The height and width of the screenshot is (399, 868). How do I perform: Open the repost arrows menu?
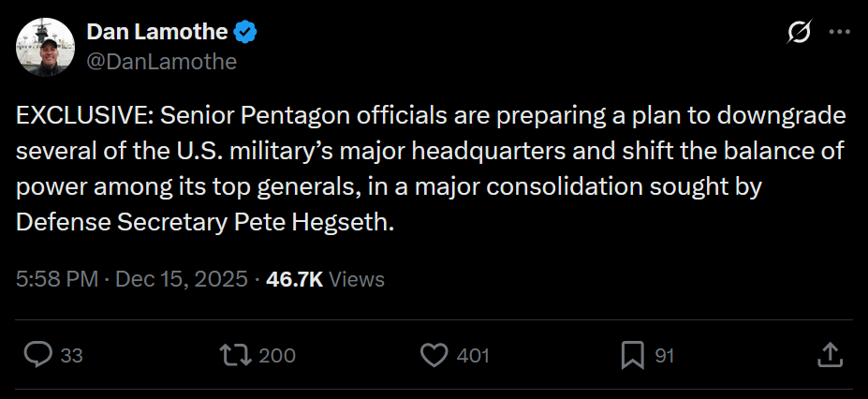pos(231,355)
